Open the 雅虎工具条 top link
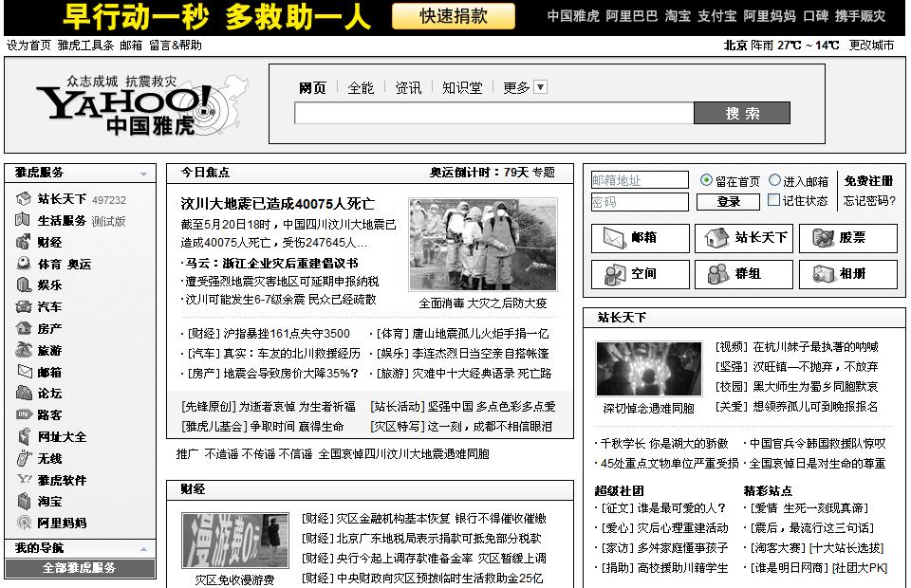This screenshot has width=911, height=588. point(85,46)
